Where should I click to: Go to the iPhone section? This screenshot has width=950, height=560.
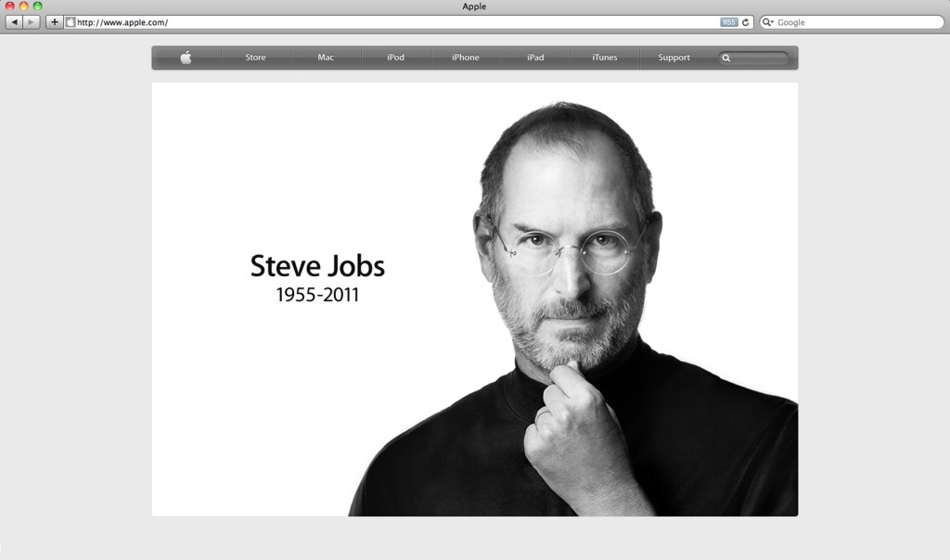point(466,57)
